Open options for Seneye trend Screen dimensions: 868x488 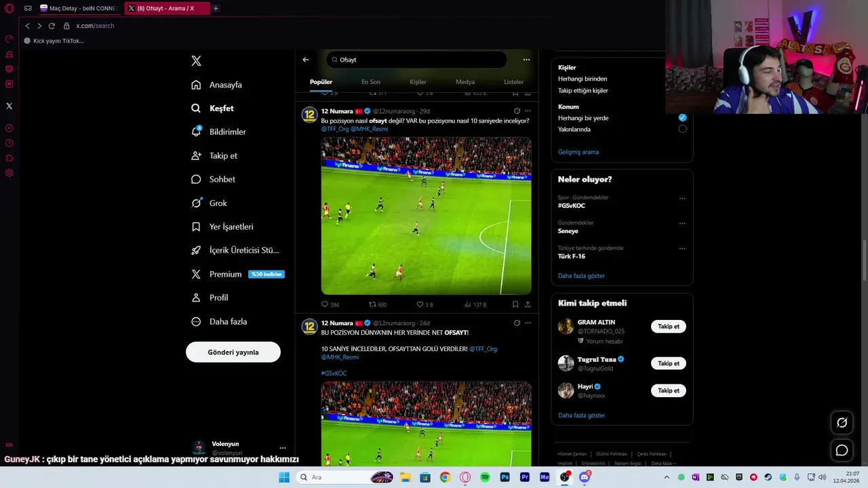coord(682,223)
